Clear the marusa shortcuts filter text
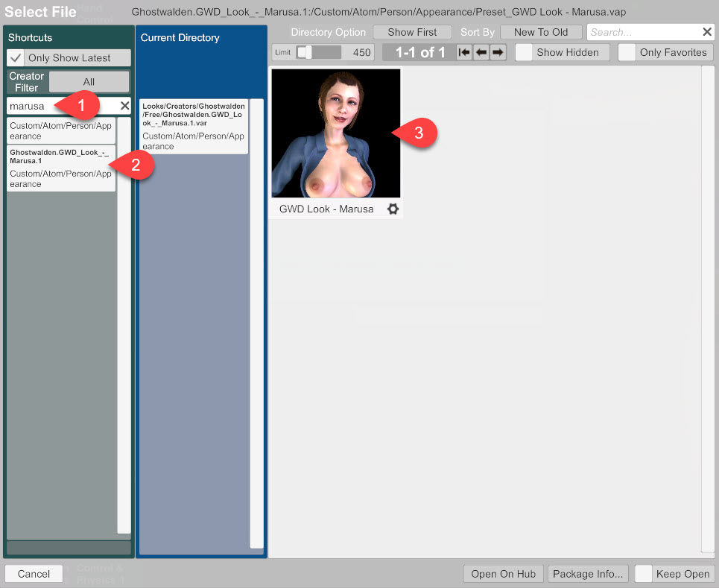This screenshot has height=588, width=719. tap(124, 106)
